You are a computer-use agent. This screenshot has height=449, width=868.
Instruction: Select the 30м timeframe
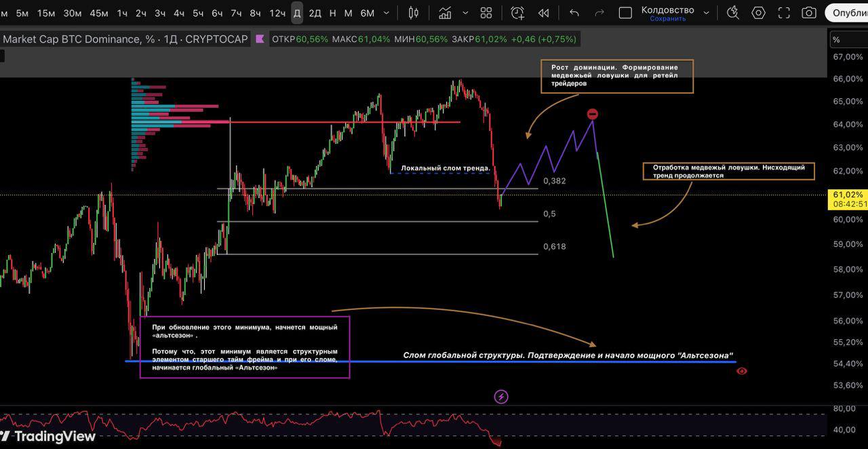[x=73, y=13]
